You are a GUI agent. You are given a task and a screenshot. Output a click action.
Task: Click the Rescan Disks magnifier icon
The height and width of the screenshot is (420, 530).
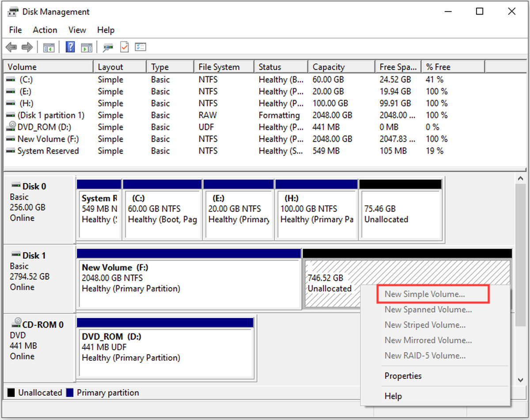(108, 47)
